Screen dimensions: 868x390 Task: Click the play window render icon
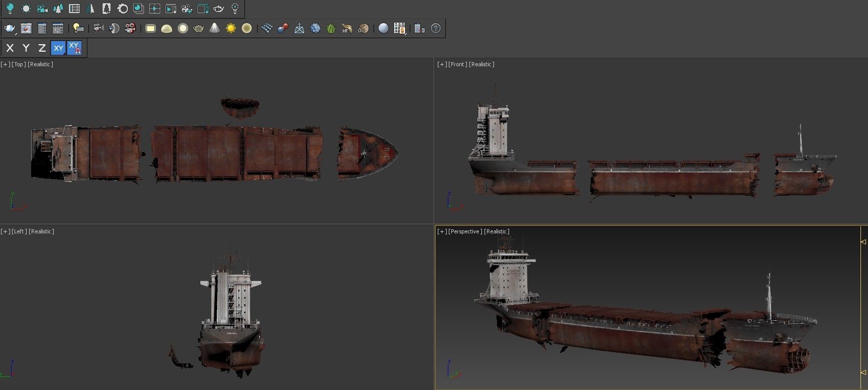tap(171, 9)
